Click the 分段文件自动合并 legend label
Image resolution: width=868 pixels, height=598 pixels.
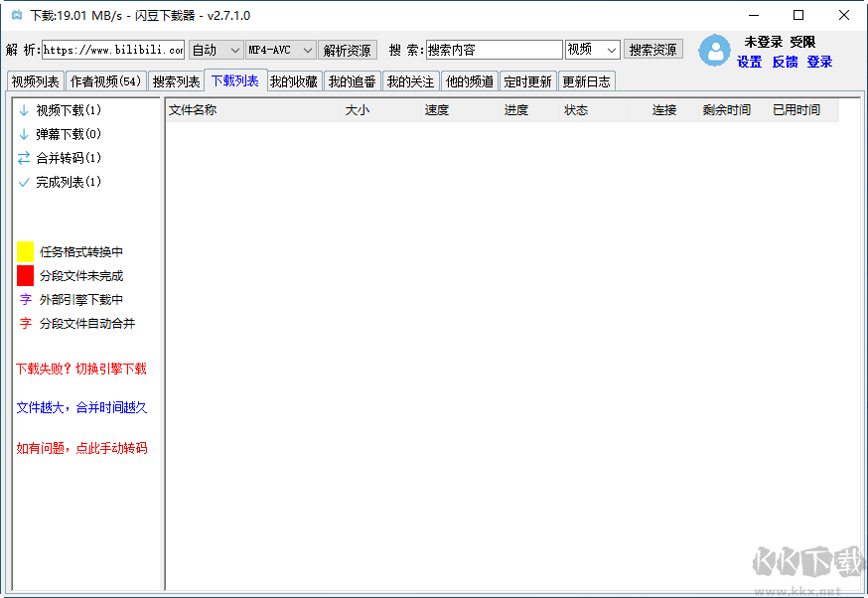[x=87, y=324]
